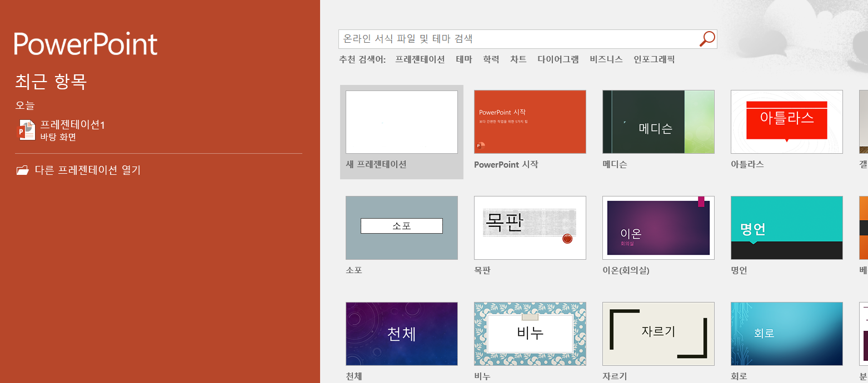Pick the 소포 theme thumbnail
This screenshot has height=383, width=868.
click(x=402, y=228)
